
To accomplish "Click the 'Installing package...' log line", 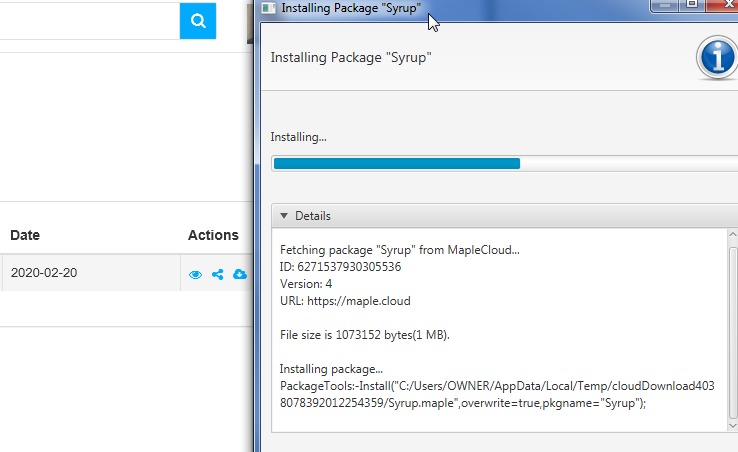I will [331, 369].
